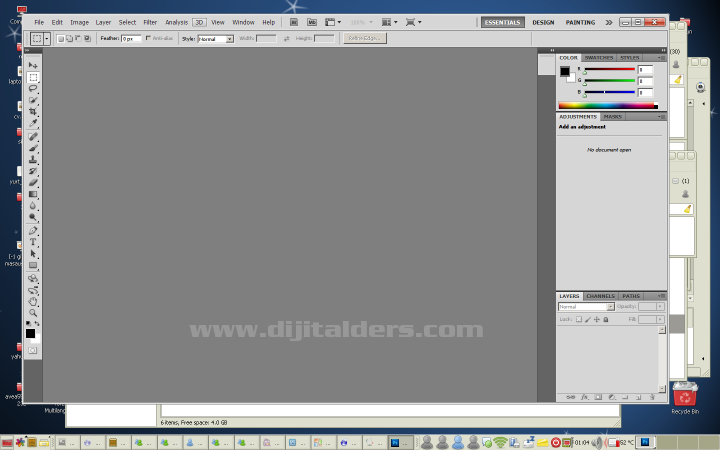This screenshot has width=720, height=450.
Task: Select the Dodge tool
Action: click(33, 217)
